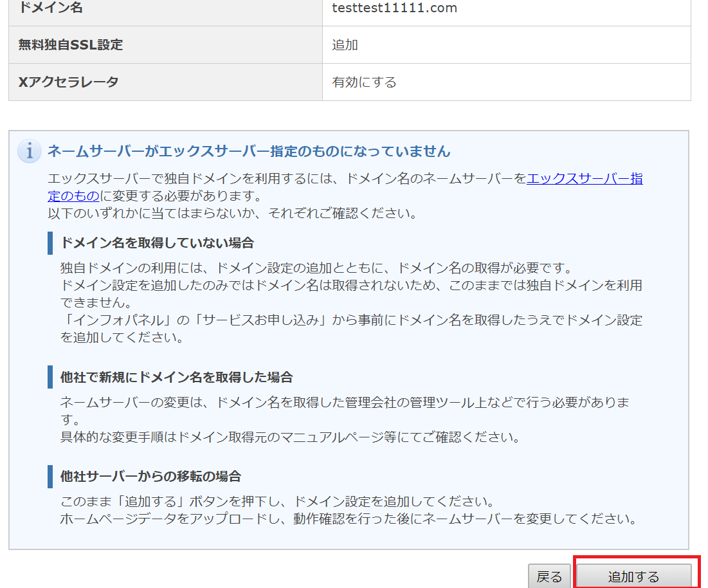
Task: Click the line starting with 以下のいずれかに
Action: 231,212
